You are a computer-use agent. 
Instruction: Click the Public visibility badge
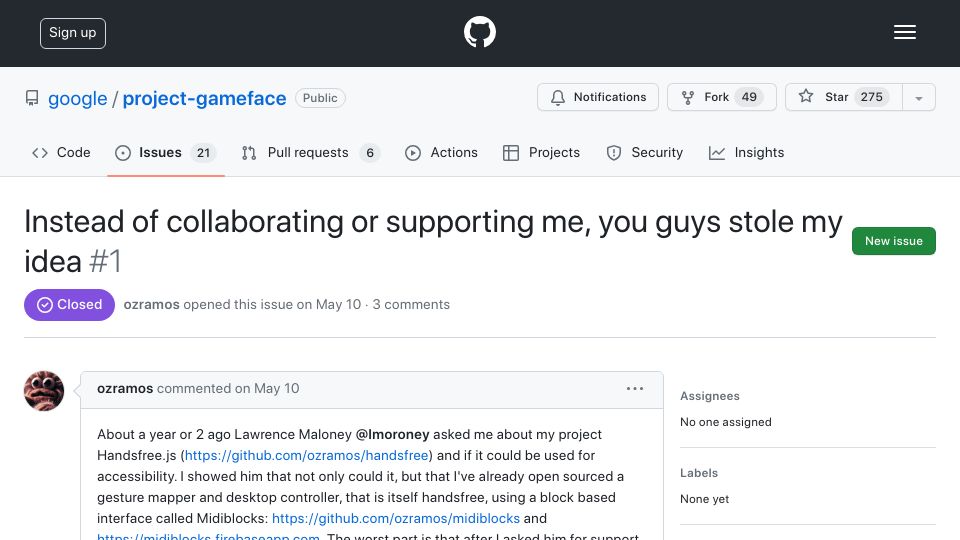[320, 98]
